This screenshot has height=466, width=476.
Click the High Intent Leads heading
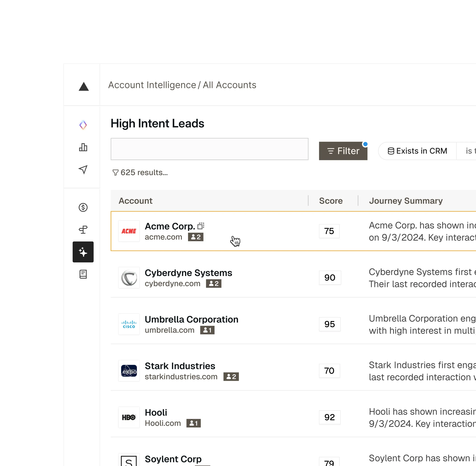pyautogui.click(x=157, y=123)
